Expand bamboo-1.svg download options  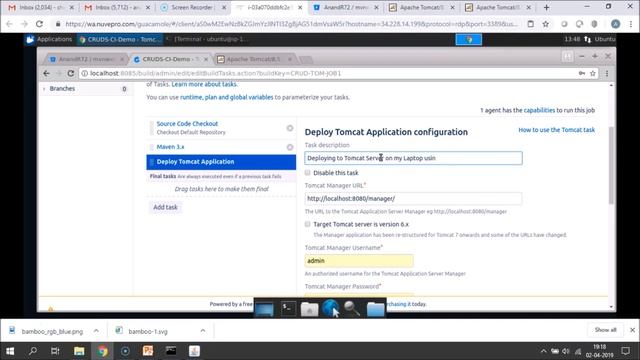coord(203,331)
